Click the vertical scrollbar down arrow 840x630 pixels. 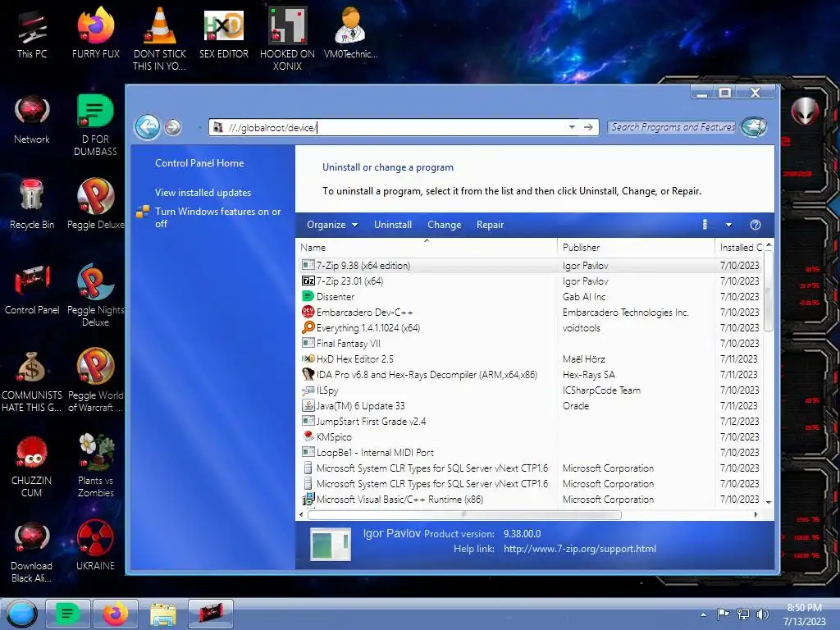coord(769,502)
